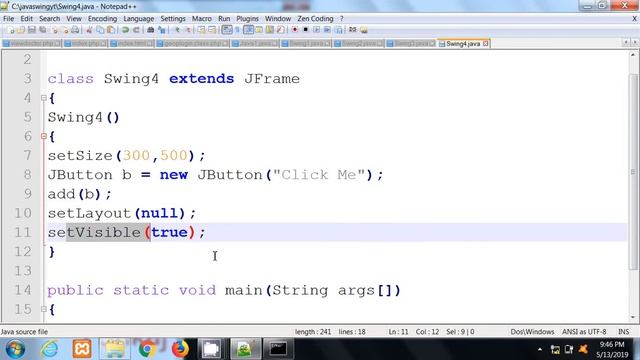The width and height of the screenshot is (640, 360).
Task: Open the Language menu
Action: click(139, 19)
